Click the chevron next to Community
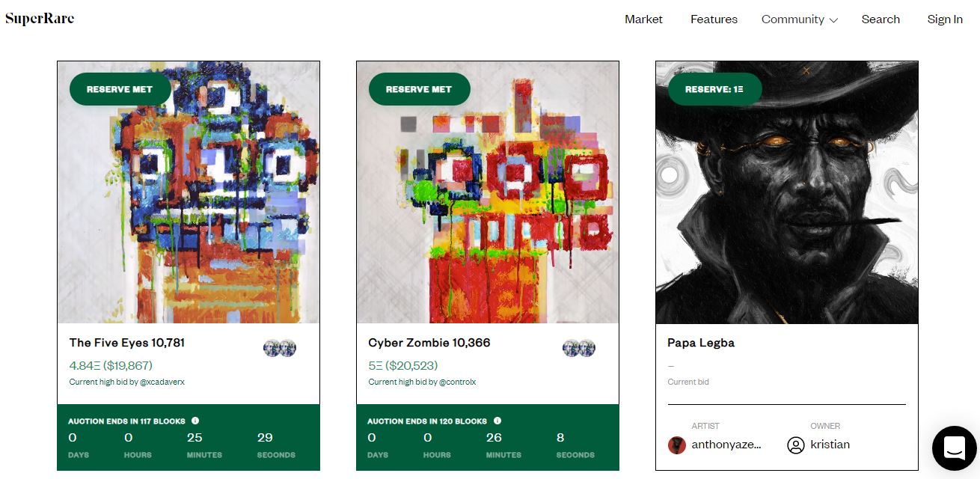This screenshot has width=980, height=479. tap(833, 20)
